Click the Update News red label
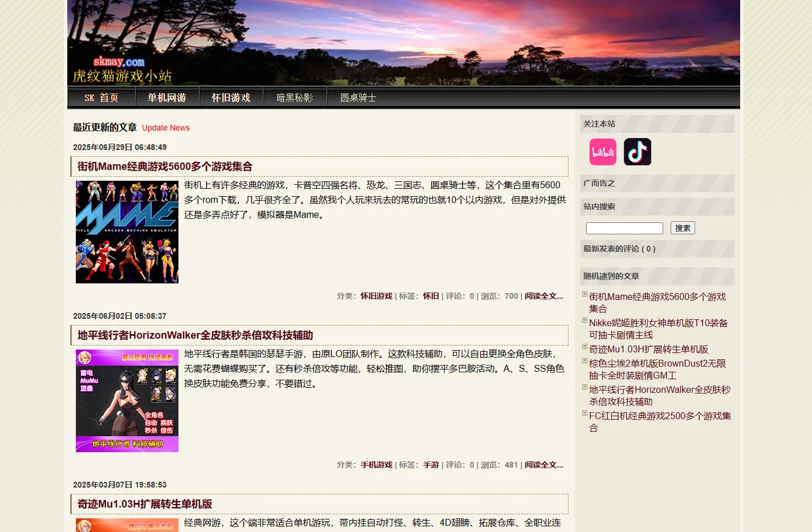This screenshot has height=532, width=812. click(166, 128)
